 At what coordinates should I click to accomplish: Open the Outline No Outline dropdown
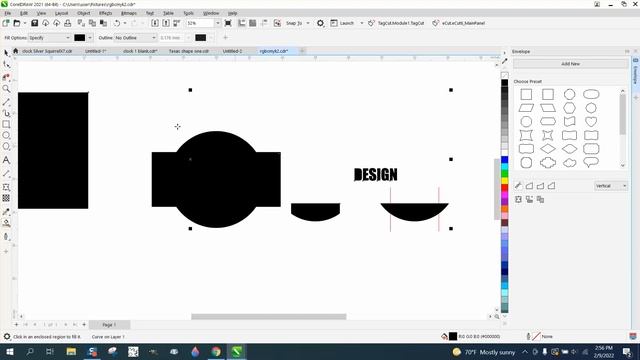135,38
